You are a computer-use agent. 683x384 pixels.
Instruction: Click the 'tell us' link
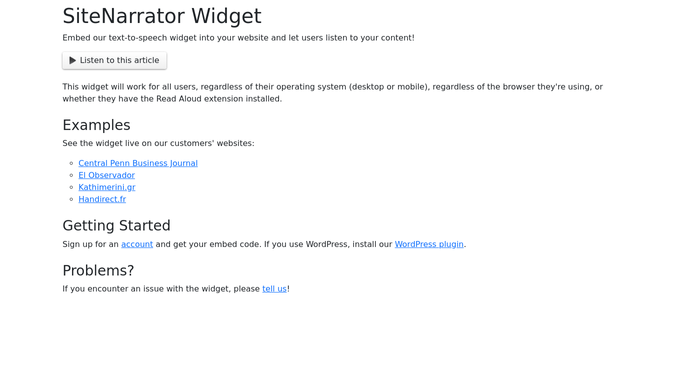click(x=274, y=289)
